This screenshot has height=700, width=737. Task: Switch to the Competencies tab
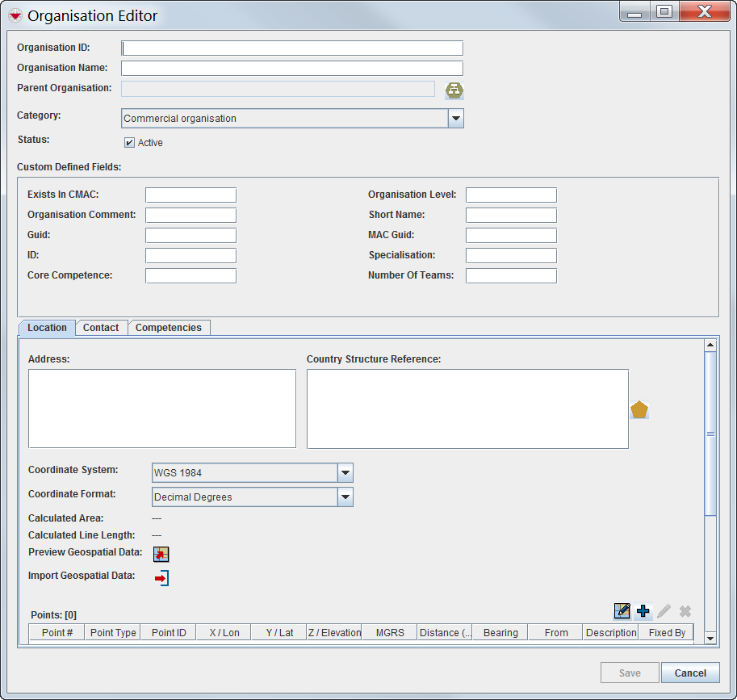tap(169, 328)
